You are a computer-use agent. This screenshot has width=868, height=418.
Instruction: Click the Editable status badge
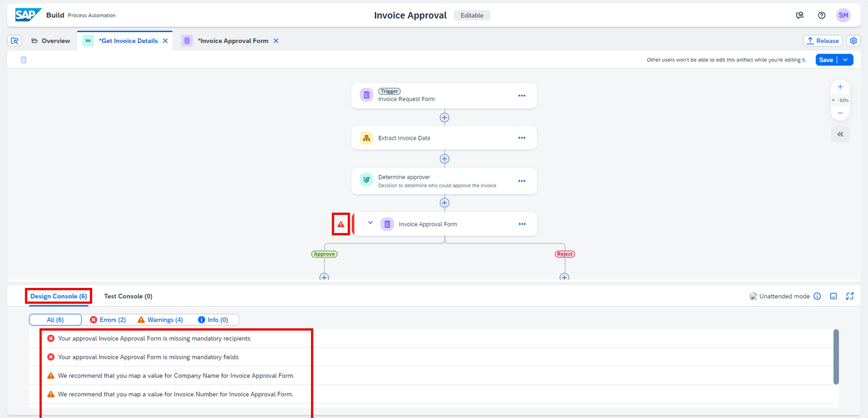click(472, 16)
